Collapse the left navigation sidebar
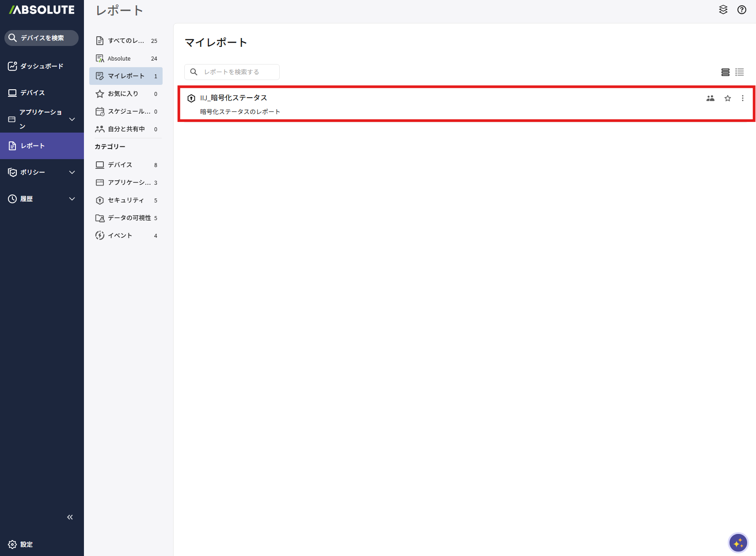The width and height of the screenshot is (756, 556). click(x=70, y=517)
